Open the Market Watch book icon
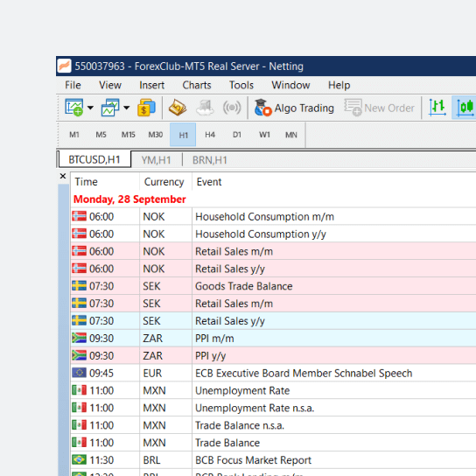 coord(178,108)
